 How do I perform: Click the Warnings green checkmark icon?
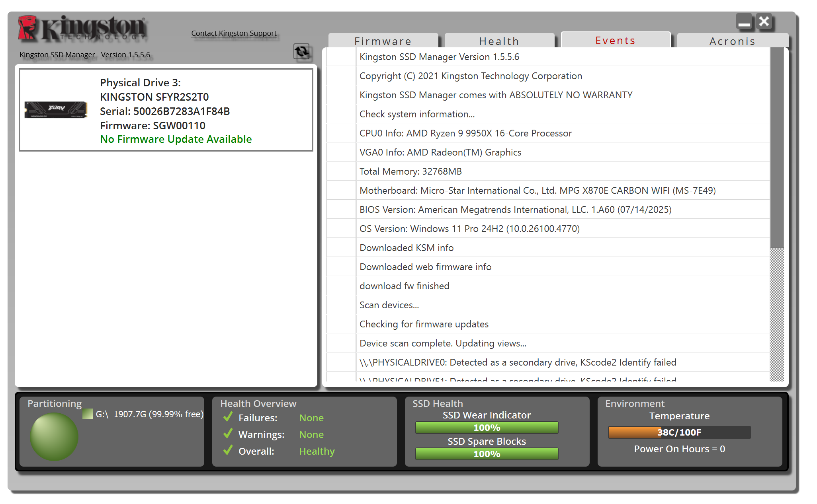(228, 434)
